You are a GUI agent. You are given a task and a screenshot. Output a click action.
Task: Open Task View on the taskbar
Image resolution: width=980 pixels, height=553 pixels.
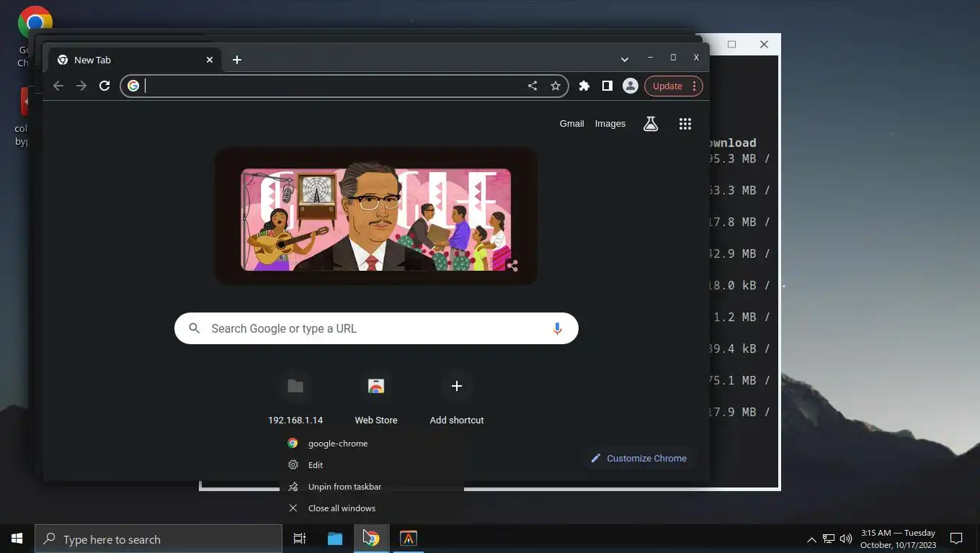(x=300, y=539)
